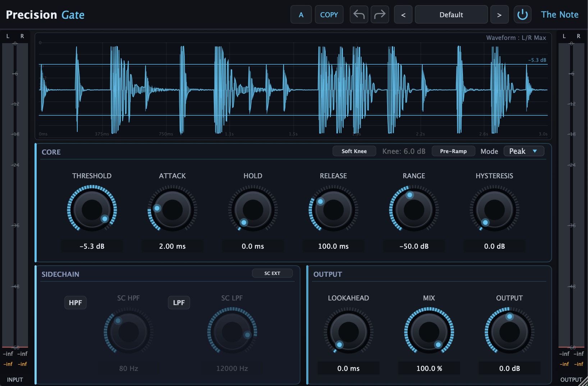Open the Default preset selector
This screenshot has width=588, height=386.
coord(451,14)
